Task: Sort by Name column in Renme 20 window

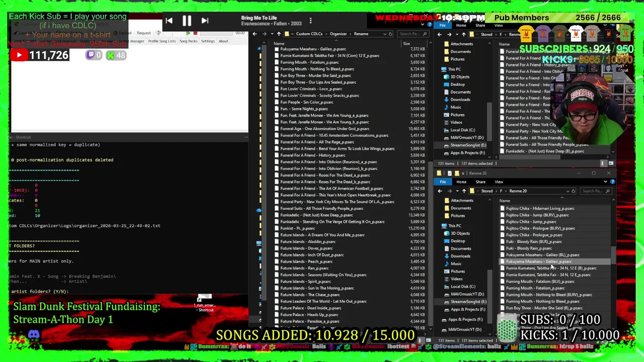Action: (x=505, y=201)
